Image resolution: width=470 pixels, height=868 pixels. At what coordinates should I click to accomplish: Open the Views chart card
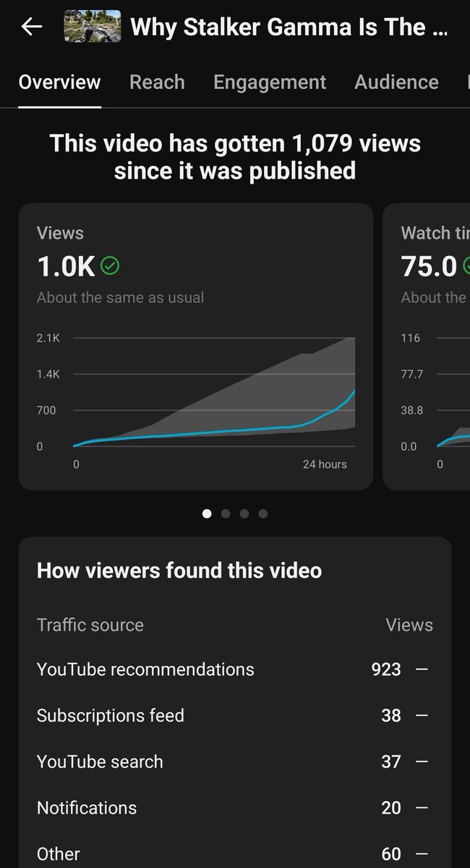[x=196, y=346]
